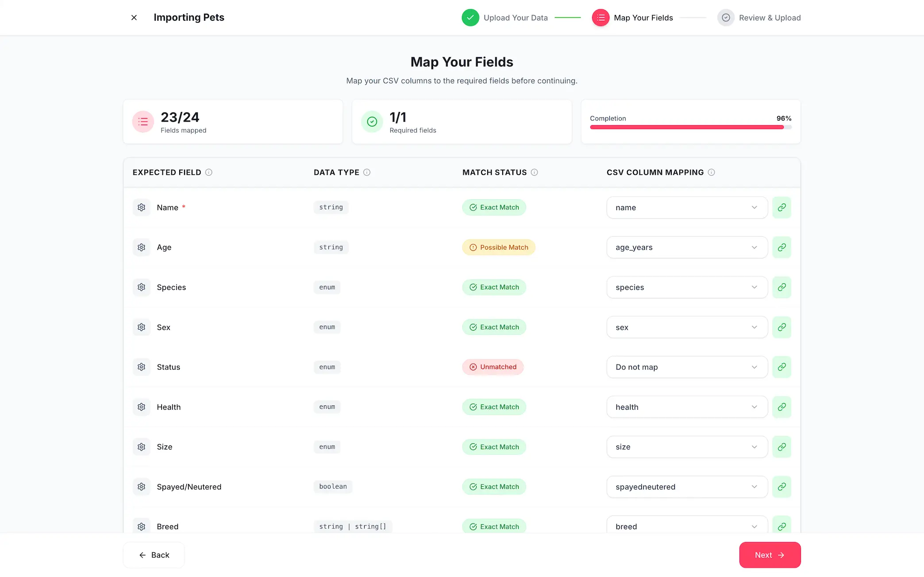Viewport: 924px width, 577px height.
Task: Switch to the Review & Upload step
Action: (x=759, y=18)
